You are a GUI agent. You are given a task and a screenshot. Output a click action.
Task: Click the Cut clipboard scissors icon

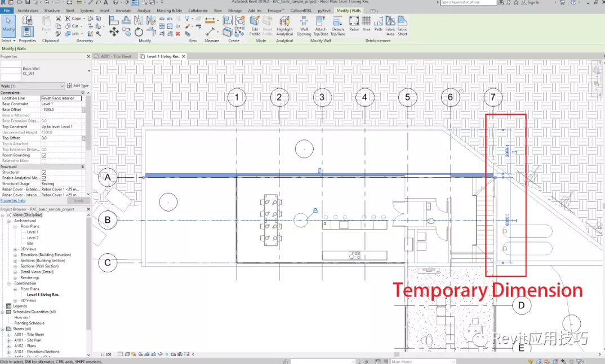58,18
